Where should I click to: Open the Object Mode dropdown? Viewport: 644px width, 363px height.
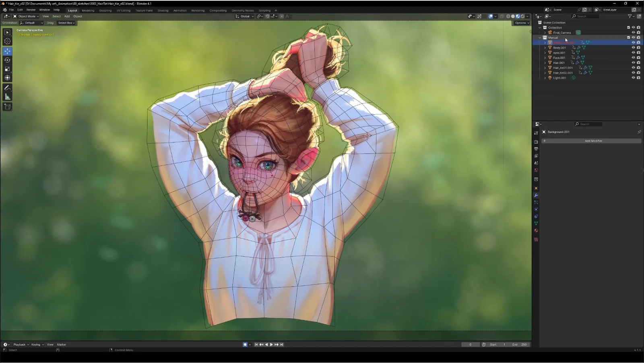(26, 16)
